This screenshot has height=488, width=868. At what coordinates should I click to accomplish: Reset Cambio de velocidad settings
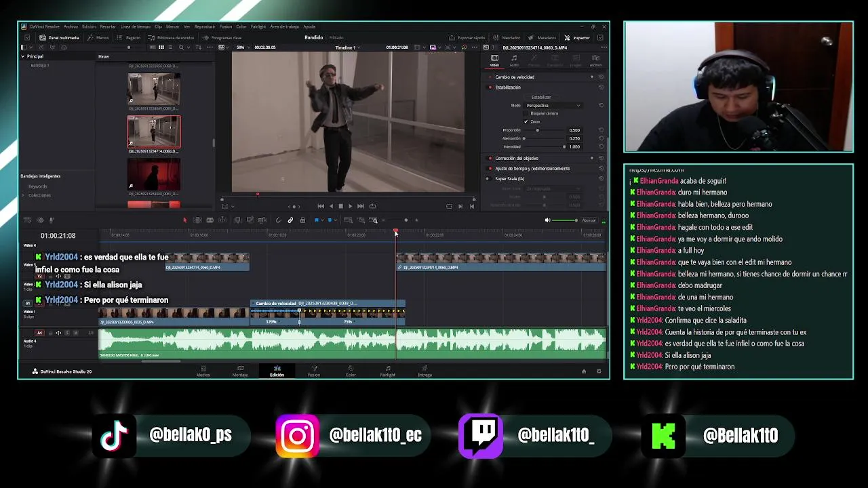[601, 77]
